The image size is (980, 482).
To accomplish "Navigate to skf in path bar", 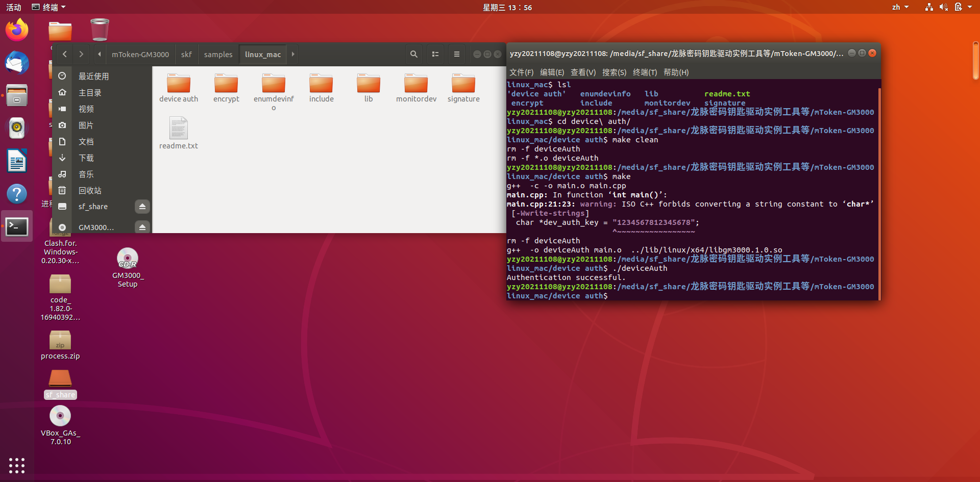I will pyautogui.click(x=186, y=54).
